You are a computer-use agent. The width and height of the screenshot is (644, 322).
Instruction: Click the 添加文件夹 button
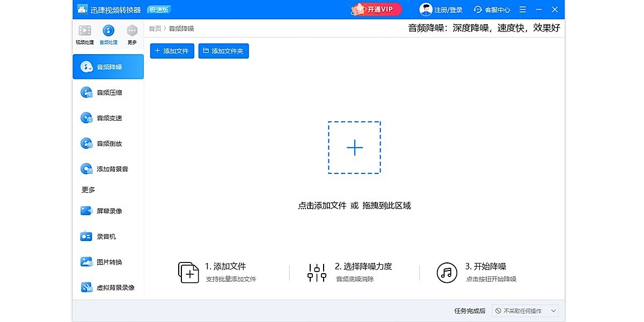(x=223, y=50)
